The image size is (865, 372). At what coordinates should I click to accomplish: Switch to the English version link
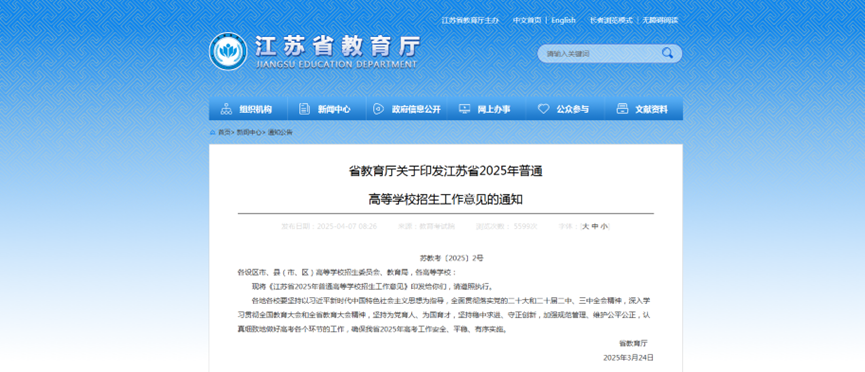(563, 20)
